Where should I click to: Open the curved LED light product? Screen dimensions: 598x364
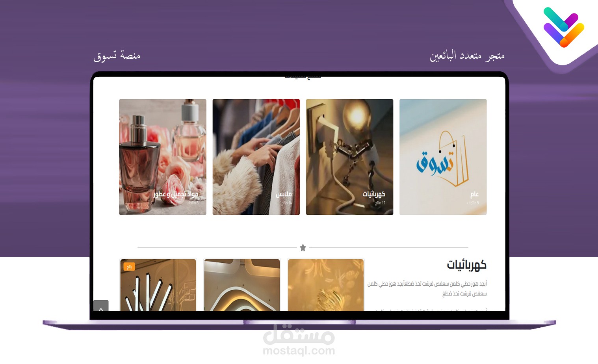coord(242,285)
